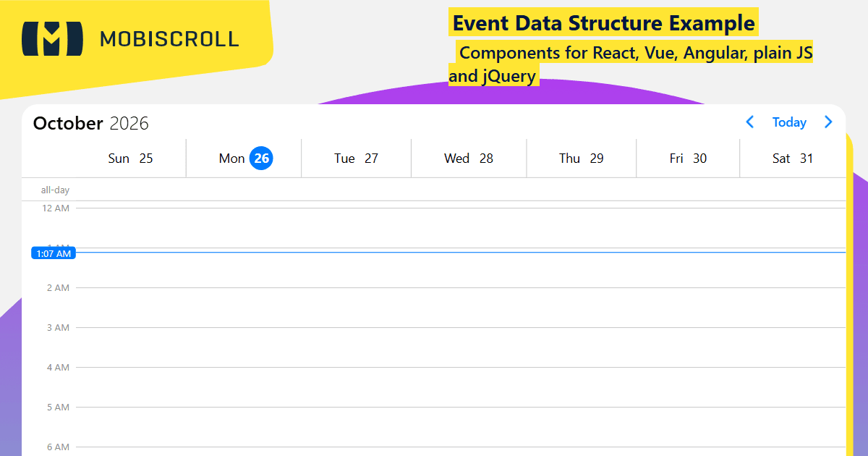Viewport: 868px width, 456px height.
Task: Click the Today button
Action: pyautogui.click(x=789, y=122)
